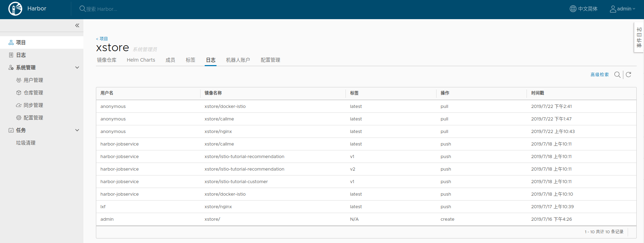Click the 任务 tasks icon
Viewport: 644px width, 243px height.
click(11, 130)
